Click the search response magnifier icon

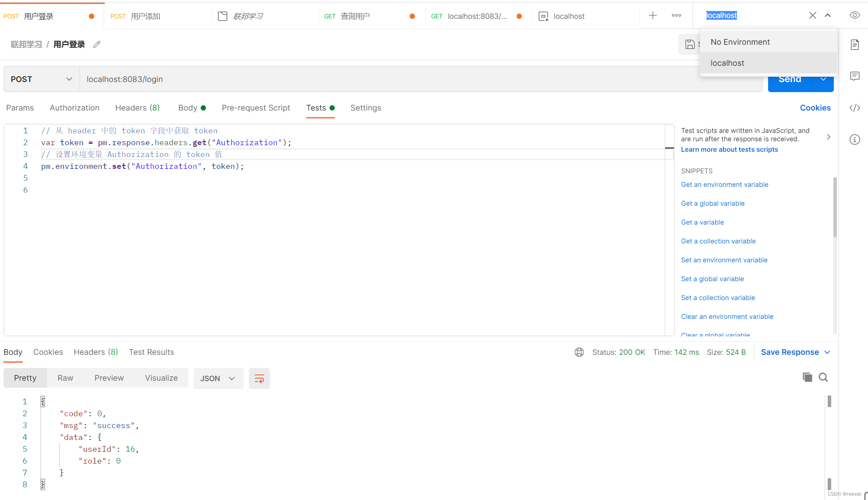pos(823,377)
